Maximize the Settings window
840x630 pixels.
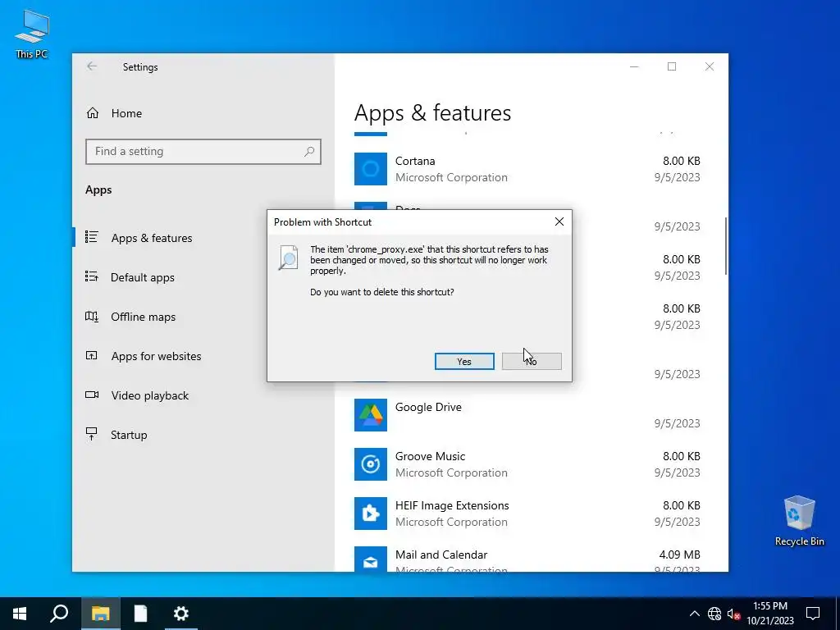tap(672, 66)
